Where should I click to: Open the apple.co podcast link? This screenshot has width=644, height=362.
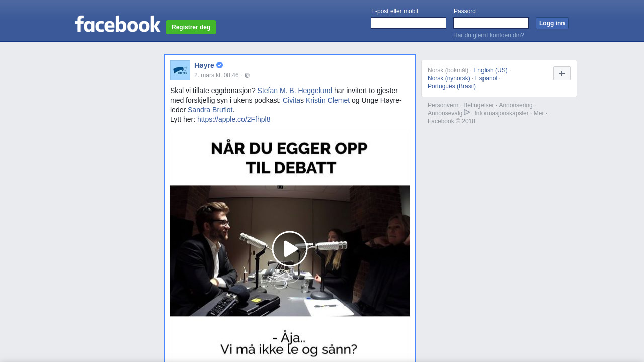234,119
